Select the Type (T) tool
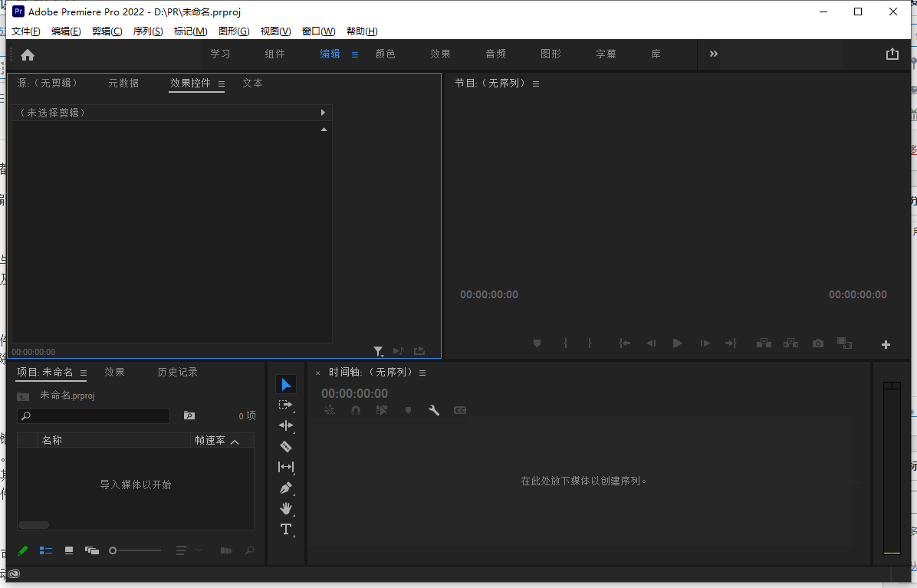 (286, 530)
